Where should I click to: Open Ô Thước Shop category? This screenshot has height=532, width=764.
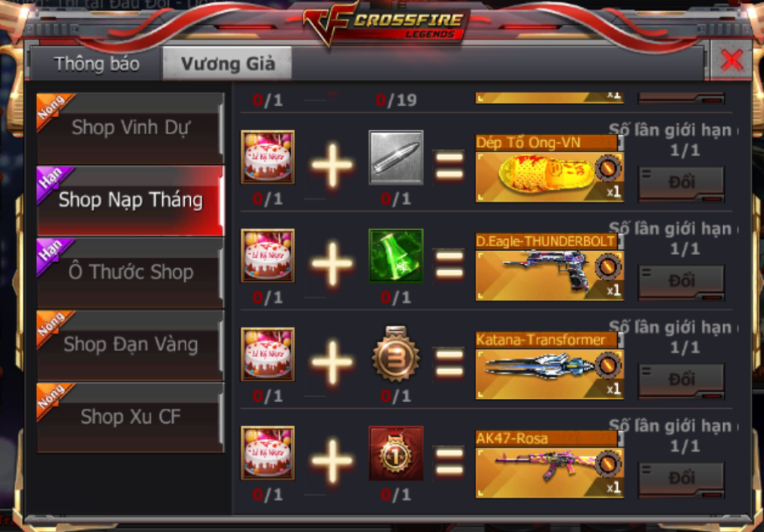pyautogui.click(x=130, y=272)
